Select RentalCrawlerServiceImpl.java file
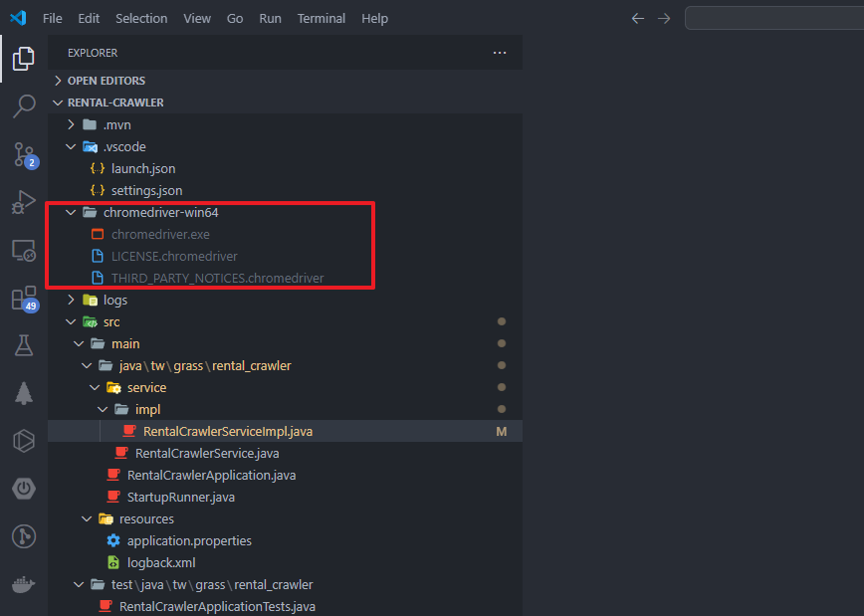The image size is (864, 616). click(285, 432)
